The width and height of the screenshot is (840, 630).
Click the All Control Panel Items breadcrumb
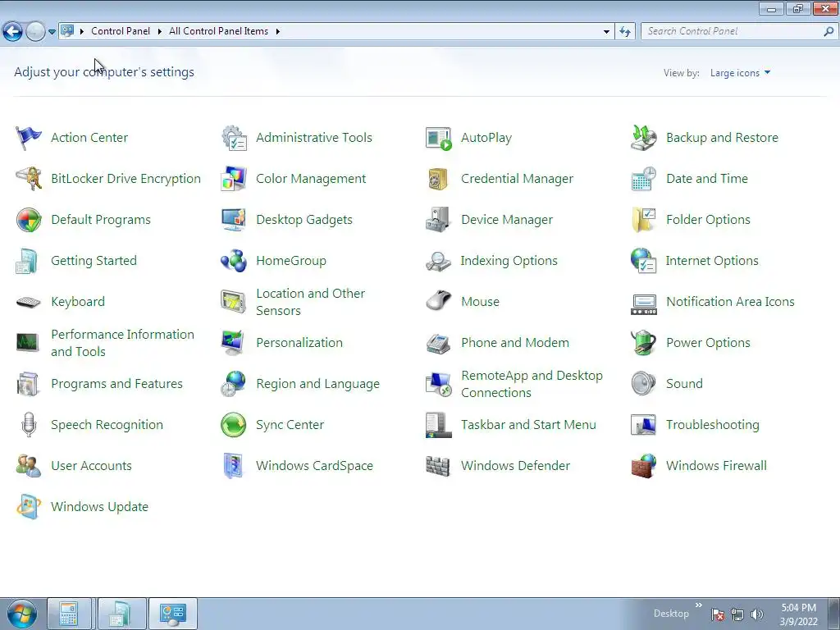click(218, 31)
